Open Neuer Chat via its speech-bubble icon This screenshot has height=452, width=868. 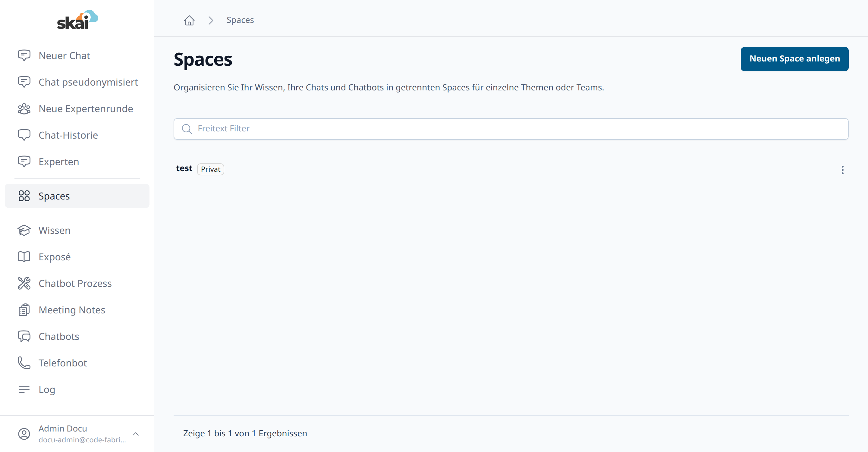pos(24,55)
